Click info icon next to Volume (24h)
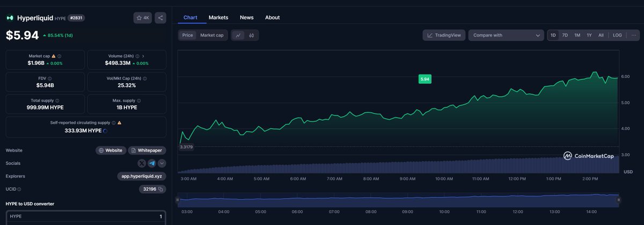 [x=137, y=56]
